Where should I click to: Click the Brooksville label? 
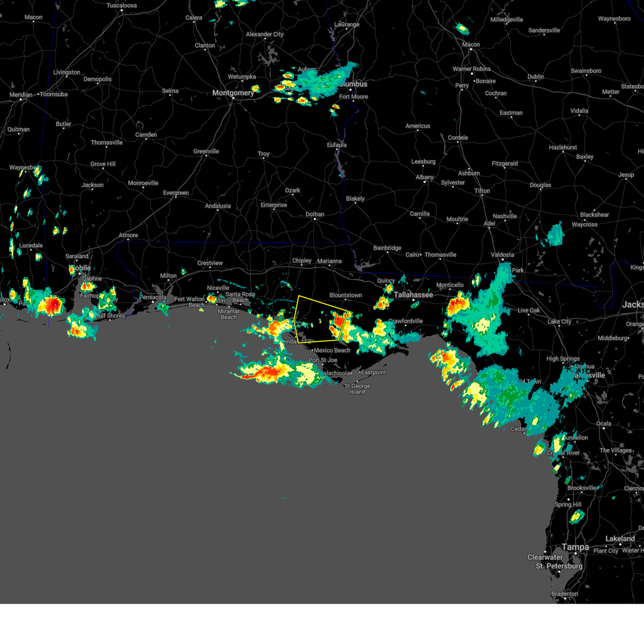[x=582, y=488]
